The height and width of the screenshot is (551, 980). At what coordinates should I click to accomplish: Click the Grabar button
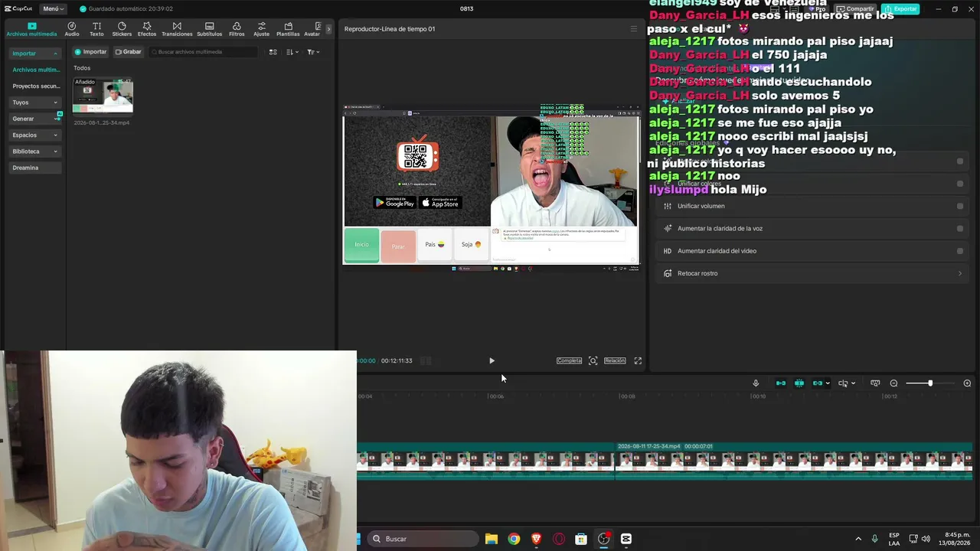(x=128, y=52)
